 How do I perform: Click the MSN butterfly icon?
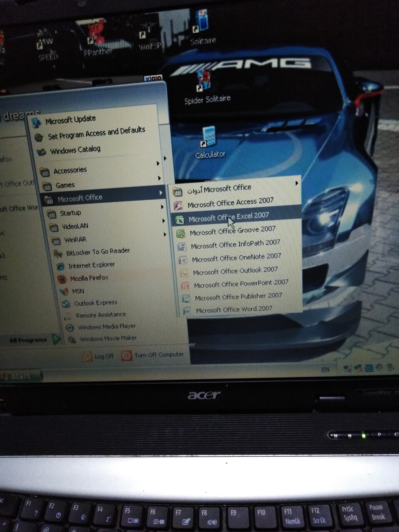[x=64, y=291]
